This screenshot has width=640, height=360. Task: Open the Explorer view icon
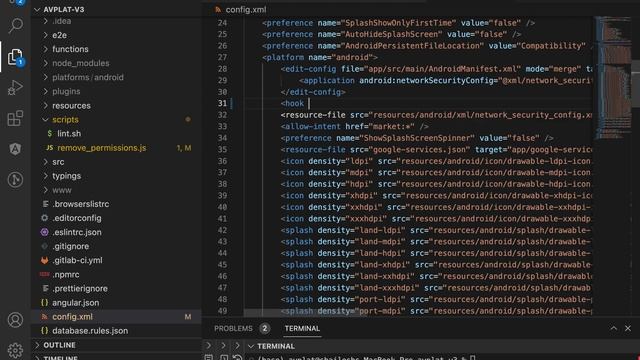(x=16, y=57)
